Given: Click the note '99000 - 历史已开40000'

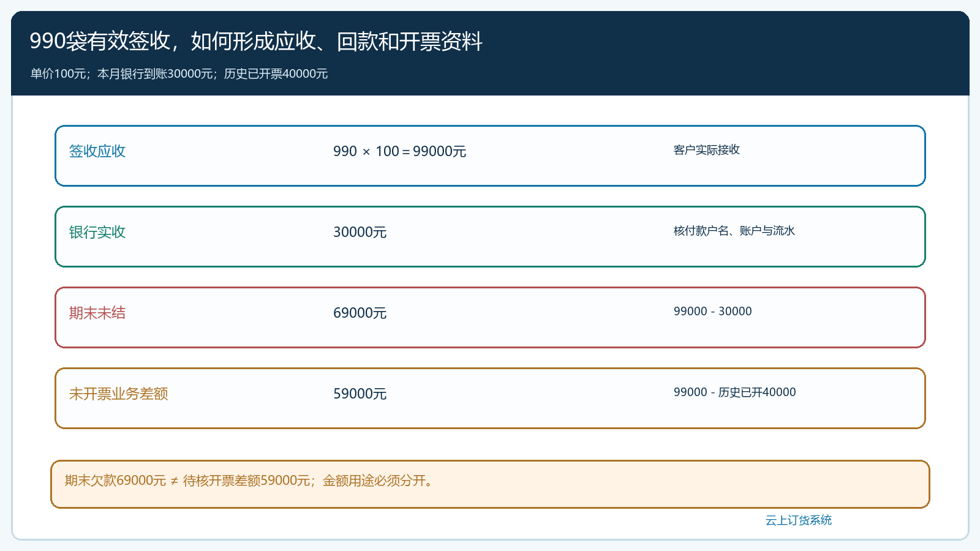Looking at the screenshot, I should click(x=735, y=392).
